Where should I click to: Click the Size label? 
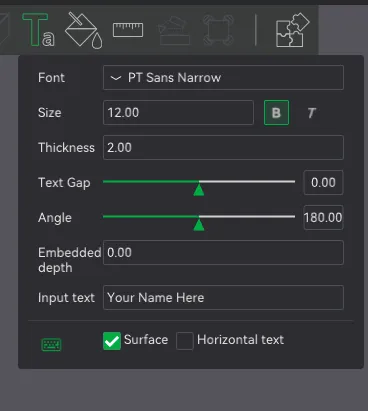(50, 113)
